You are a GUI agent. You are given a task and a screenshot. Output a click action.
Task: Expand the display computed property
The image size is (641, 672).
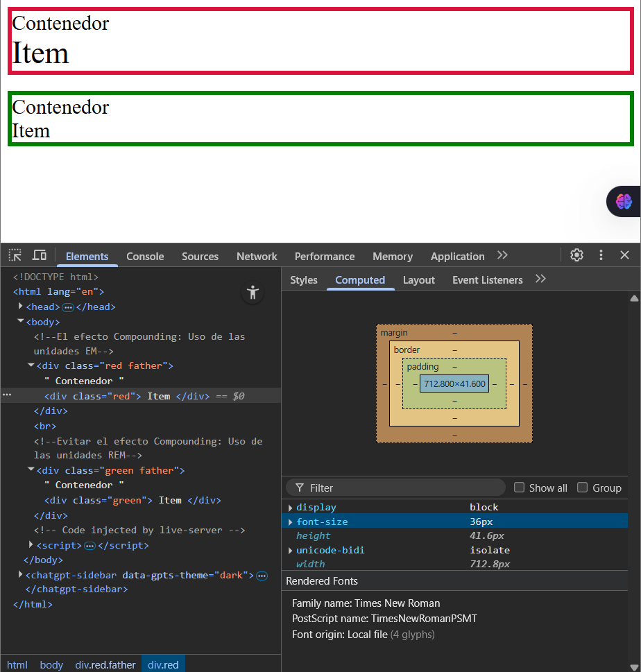click(x=290, y=508)
